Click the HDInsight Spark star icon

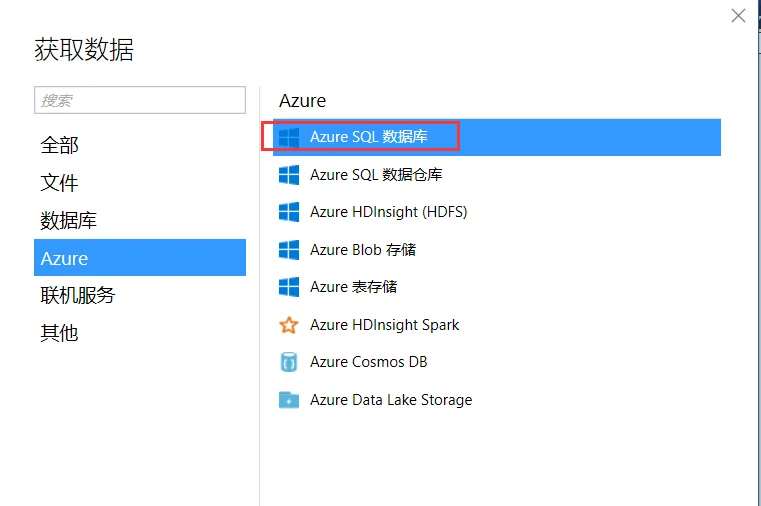[289, 325]
